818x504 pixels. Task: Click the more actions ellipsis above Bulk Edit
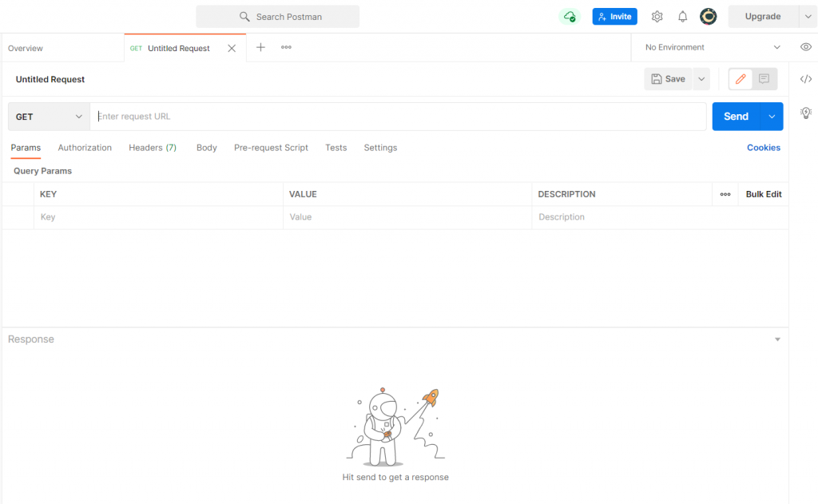click(x=725, y=193)
